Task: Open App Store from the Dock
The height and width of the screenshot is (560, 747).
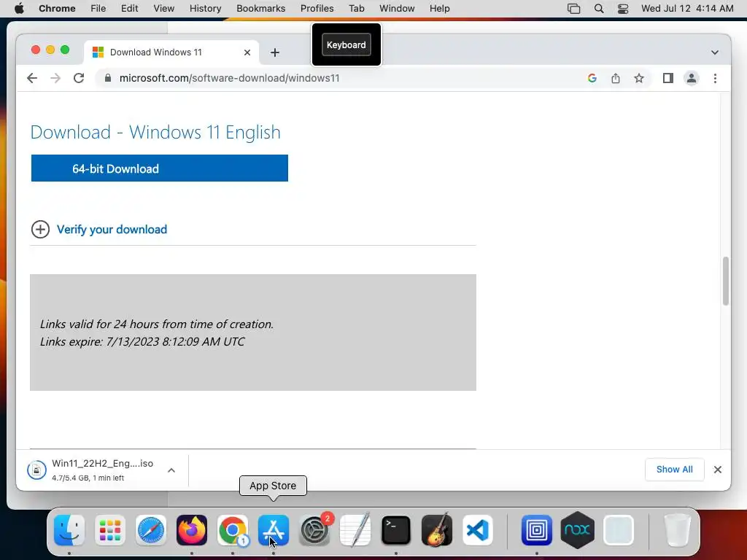Action: pyautogui.click(x=274, y=530)
